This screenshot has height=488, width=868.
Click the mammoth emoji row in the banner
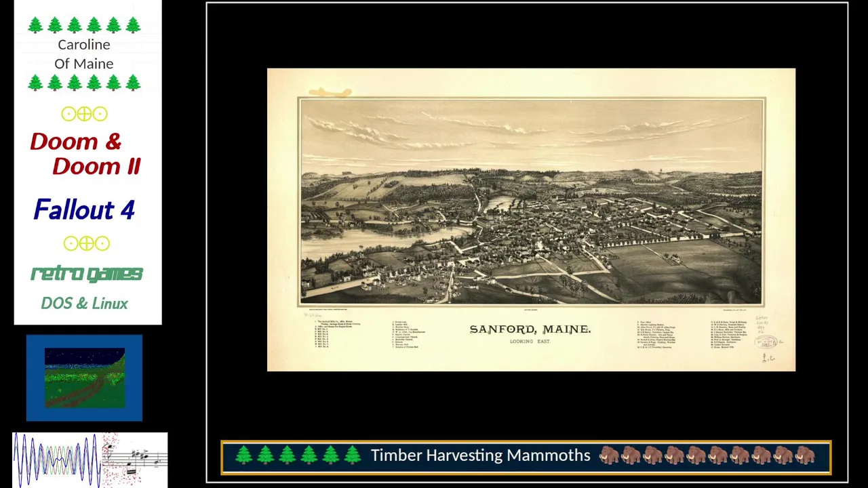(x=707, y=455)
